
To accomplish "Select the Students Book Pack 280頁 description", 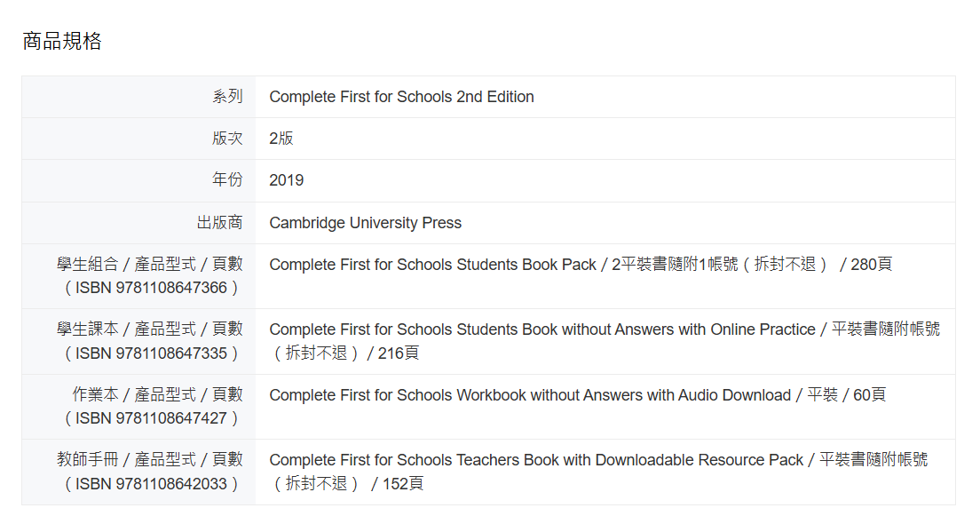I will 581,265.
